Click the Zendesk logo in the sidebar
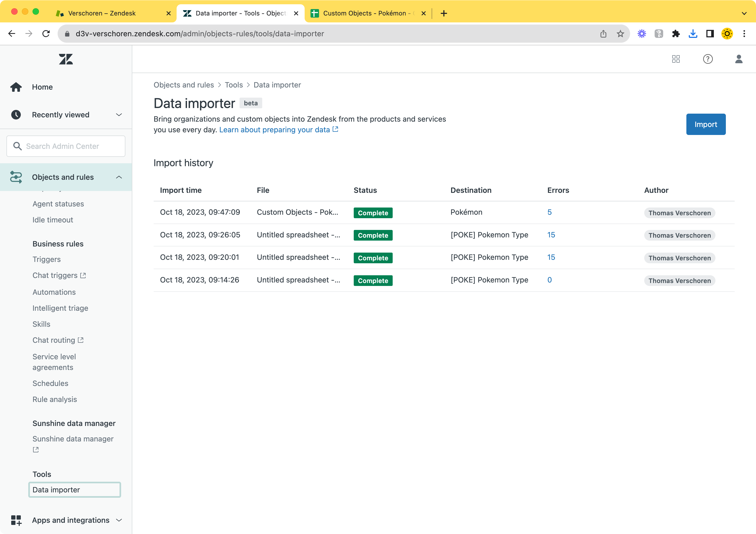 pyautogui.click(x=66, y=59)
